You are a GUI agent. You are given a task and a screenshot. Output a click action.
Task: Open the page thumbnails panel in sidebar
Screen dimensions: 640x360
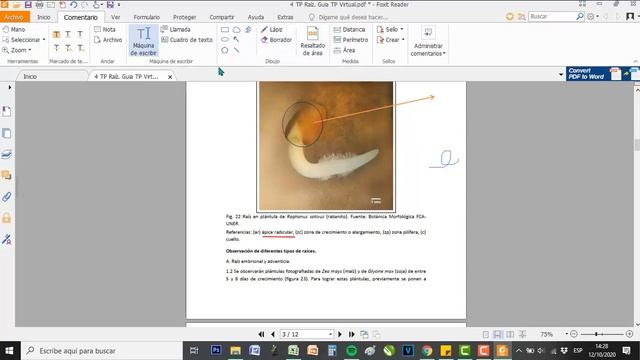(x=7, y=133)
